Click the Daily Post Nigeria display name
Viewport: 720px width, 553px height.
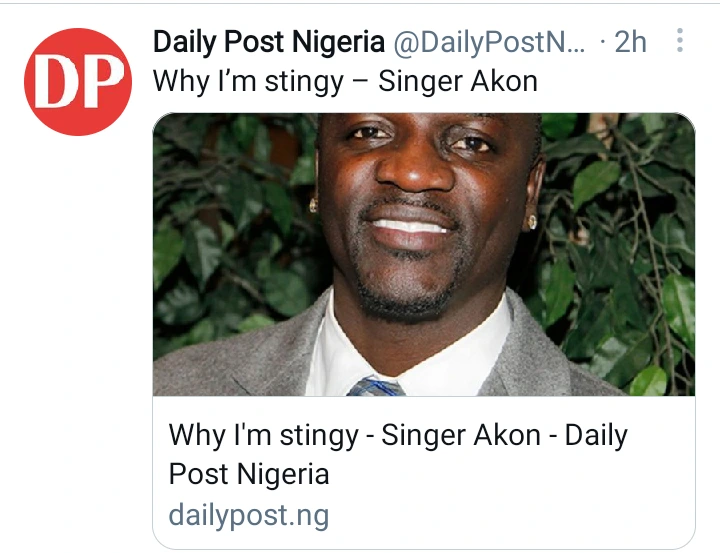268,42
